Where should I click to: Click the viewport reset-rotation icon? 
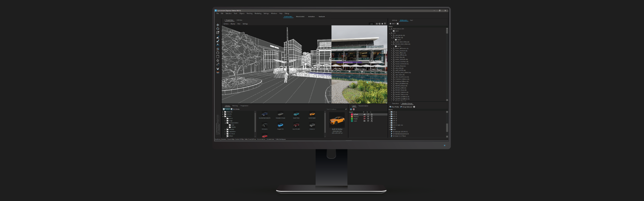click(x=380, y=24)
